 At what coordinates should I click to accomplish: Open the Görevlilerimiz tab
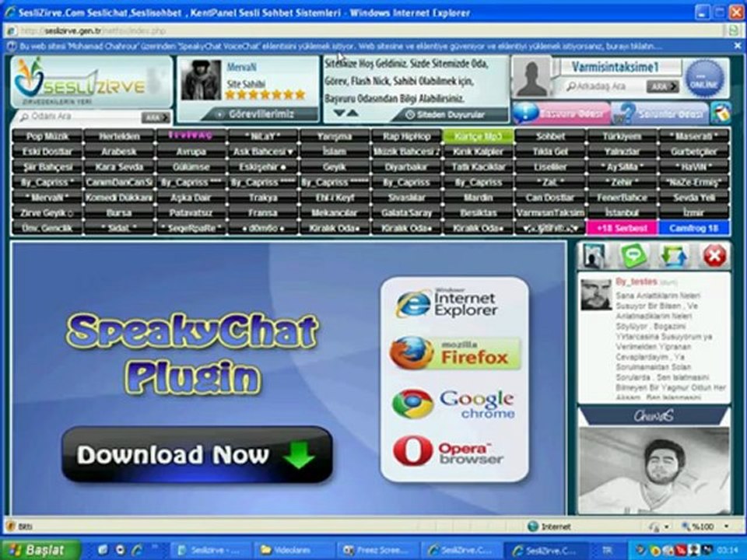click(260, 114)
